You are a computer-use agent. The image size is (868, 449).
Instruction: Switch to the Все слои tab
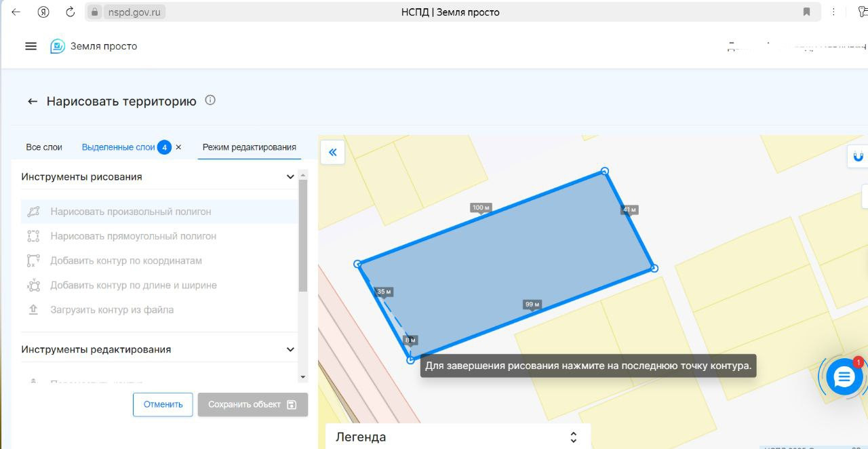tap(44, 147)
